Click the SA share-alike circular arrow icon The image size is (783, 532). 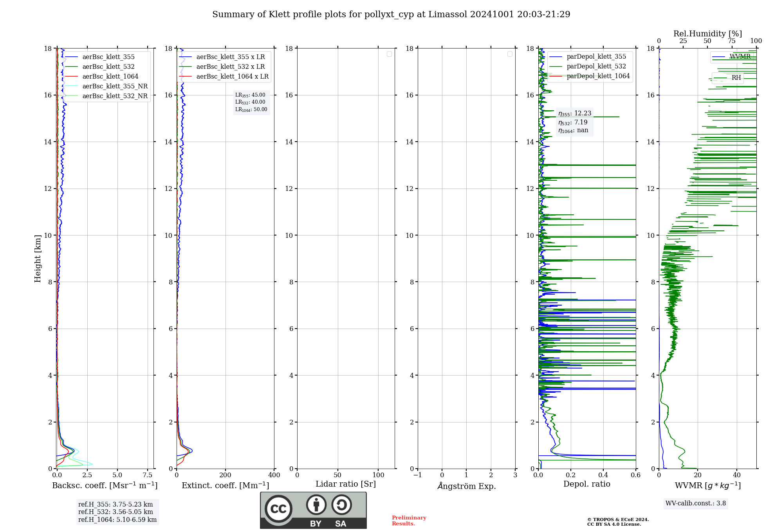341,505
